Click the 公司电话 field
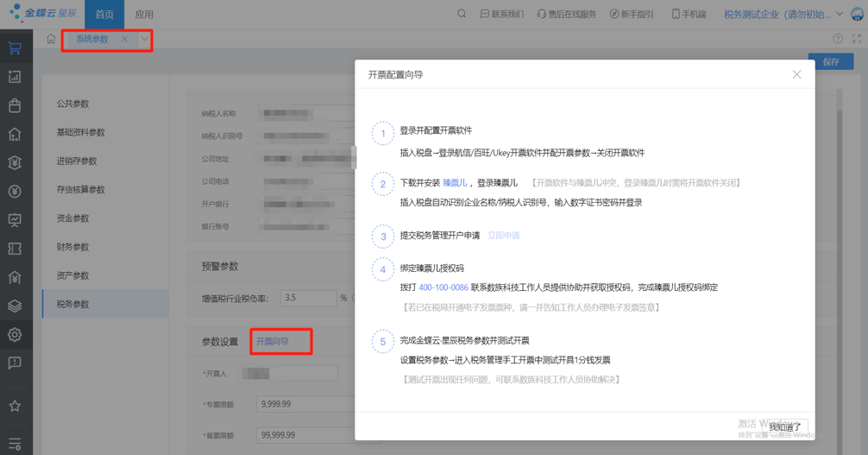This screenshot has height=455, width=868. tap(305, 181)
